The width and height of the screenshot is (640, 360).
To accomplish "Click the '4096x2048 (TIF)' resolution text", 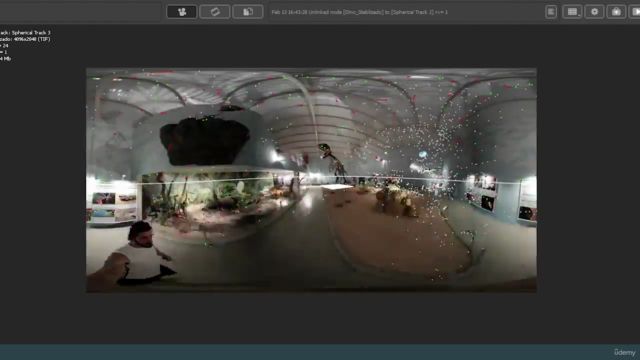I will 33,39.
